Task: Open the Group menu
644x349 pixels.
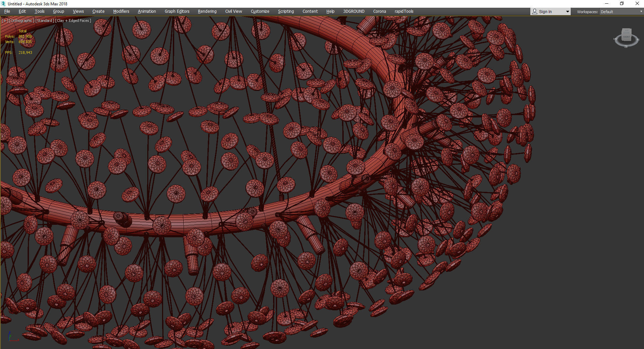Action: click(59, 11)
